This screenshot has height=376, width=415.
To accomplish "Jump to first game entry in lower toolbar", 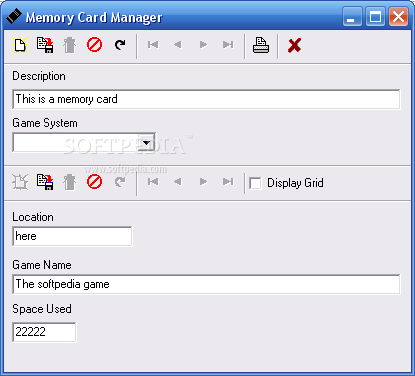I will coord(153,182).
